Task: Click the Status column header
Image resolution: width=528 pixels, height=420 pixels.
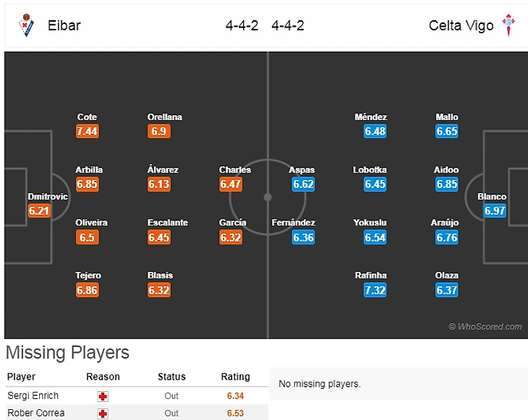Action: point(171,377)
